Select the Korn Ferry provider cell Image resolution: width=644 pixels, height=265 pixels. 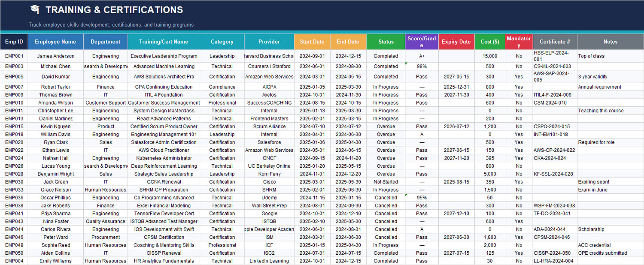pyautogui.click(x=269, y=174)
